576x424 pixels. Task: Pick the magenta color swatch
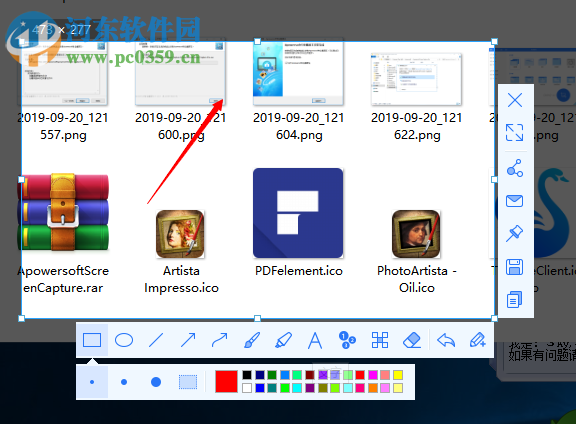pyautogui.click(x=373, y=375)
